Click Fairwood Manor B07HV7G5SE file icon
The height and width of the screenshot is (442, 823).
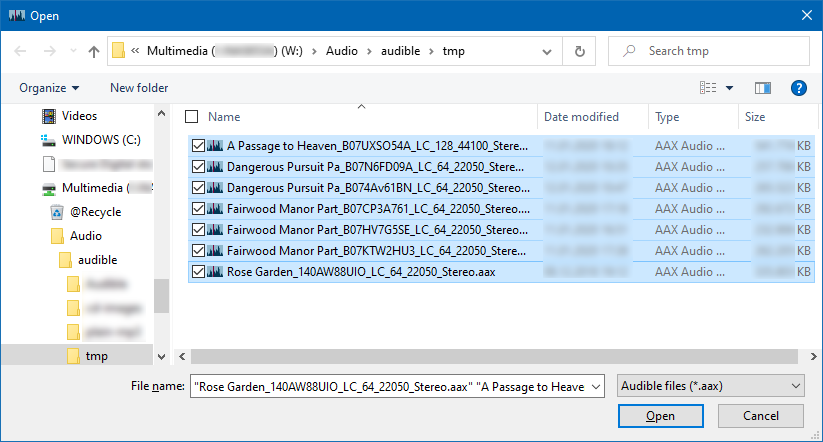[215, 229]
